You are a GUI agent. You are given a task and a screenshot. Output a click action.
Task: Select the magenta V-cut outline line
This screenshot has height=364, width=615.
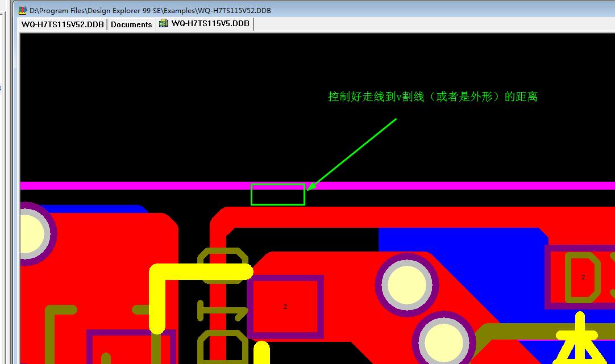coord(317,186)
